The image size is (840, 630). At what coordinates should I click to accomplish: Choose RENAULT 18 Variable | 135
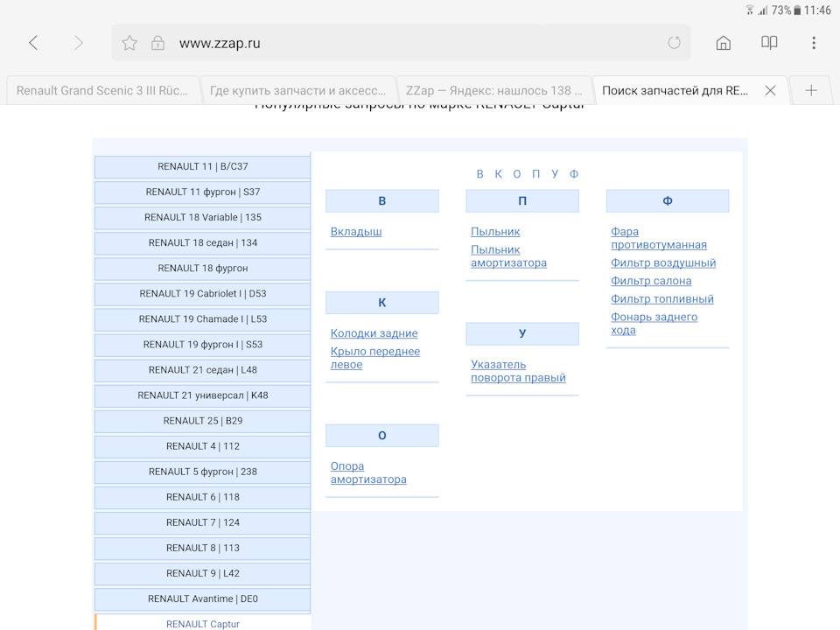(x=202, y=218)
